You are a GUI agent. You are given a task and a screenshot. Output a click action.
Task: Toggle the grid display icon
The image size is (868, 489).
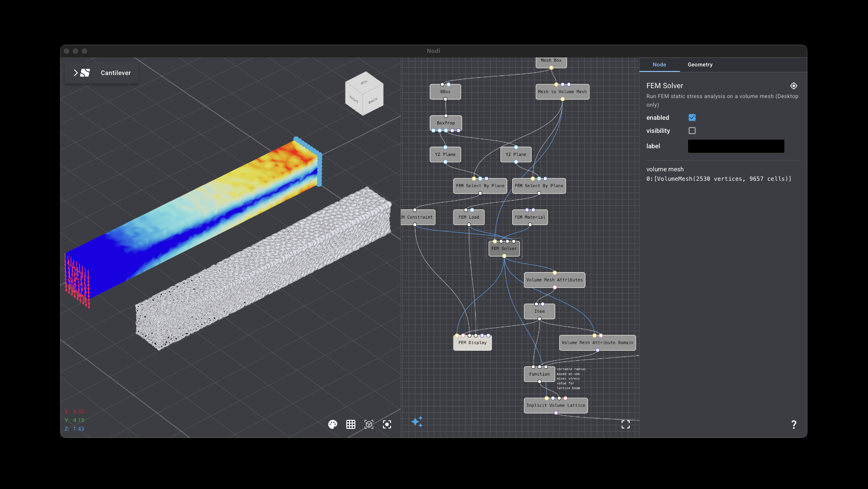pos(351,424)
